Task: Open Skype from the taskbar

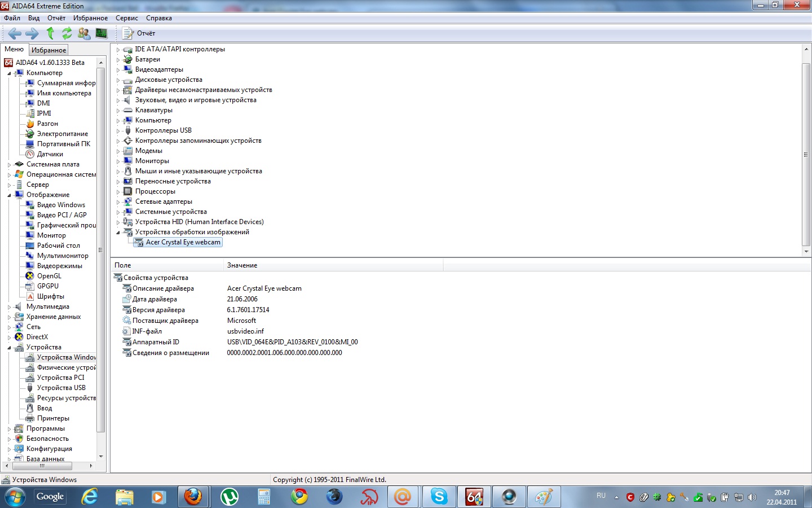Action: [x=439, y=497]
